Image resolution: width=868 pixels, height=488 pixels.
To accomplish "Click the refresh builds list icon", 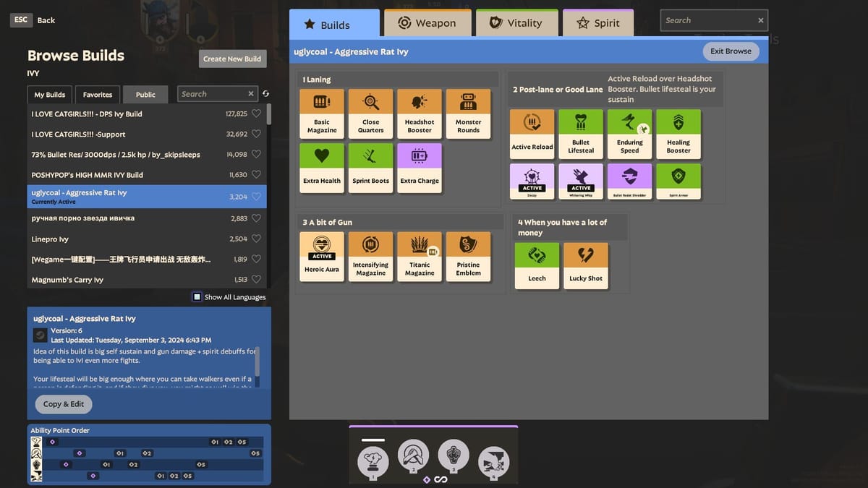I will (x=265, y=94).
